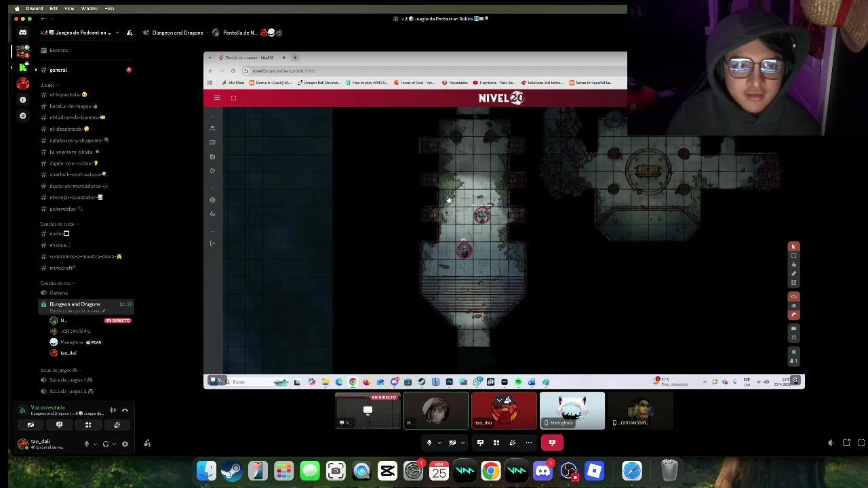The width and height of the screenshot is (868, 488).
Task: Open soundboard button in voice connected panel
Action: pos(117,425)
